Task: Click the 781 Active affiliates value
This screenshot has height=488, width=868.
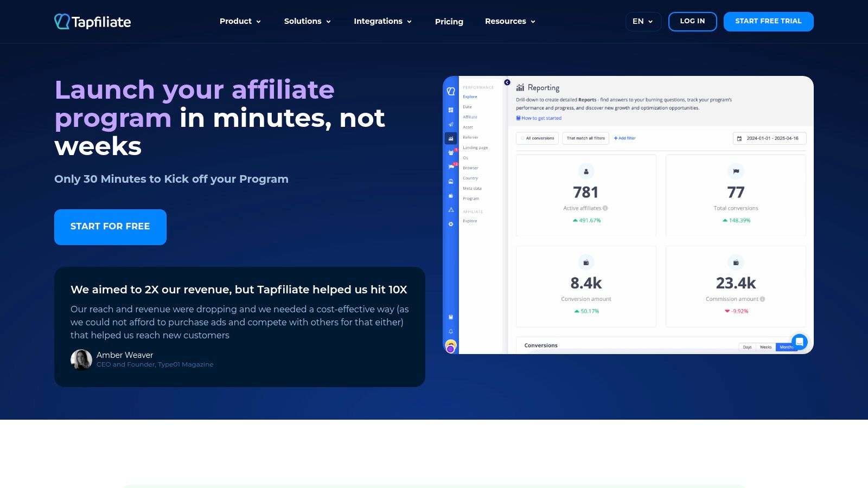Action: coord(586,192)
